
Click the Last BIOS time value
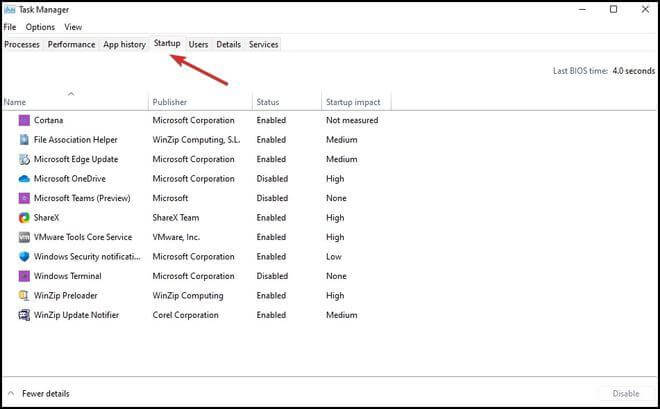coord(633,71)
